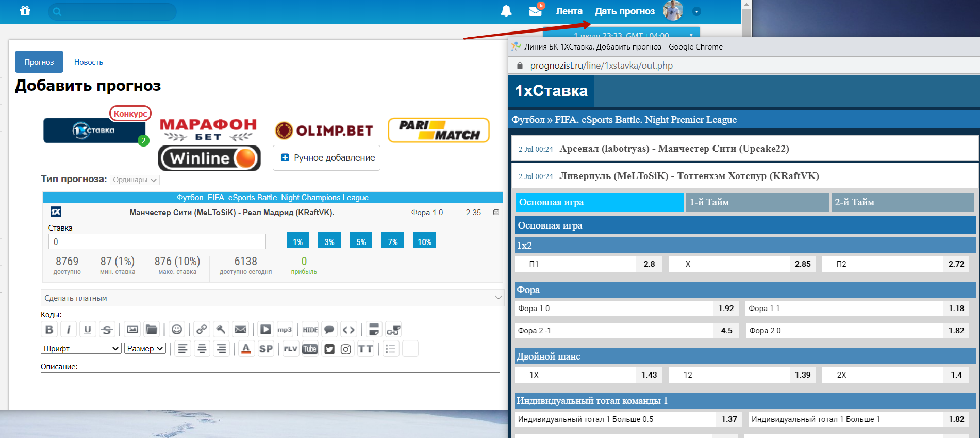Switch to the Прогноз tab
980x438 pixels.
tap(39, 62)
